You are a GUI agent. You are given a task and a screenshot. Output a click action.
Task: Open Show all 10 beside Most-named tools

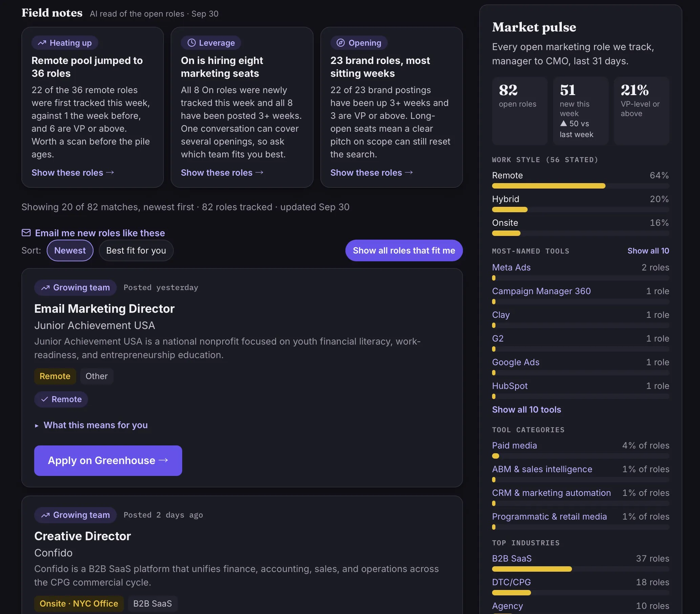[x=648, y=251]
